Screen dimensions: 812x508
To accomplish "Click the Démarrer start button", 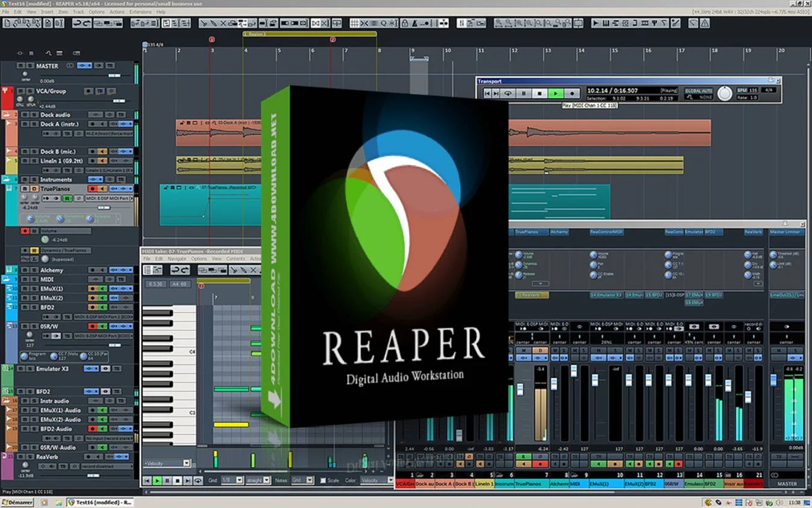I will coord(17,502).
